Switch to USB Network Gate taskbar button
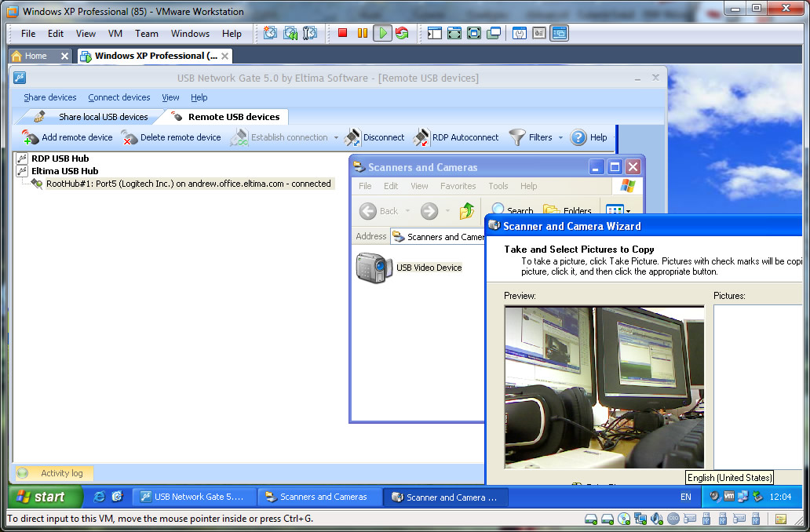The image size is (810, 532). coord(195,497)
